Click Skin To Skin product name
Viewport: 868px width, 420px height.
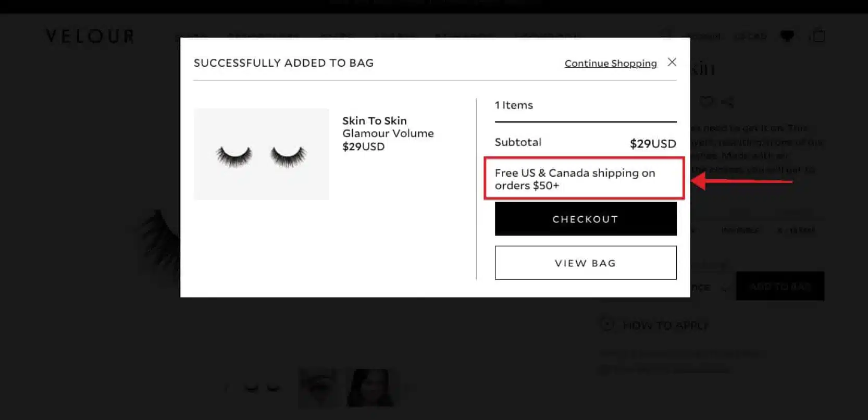tap(375, 120)
